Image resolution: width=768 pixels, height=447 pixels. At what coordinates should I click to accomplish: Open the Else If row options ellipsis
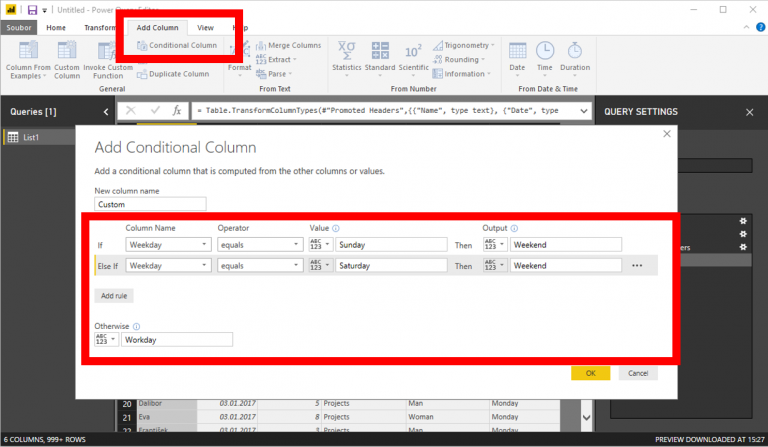coord(637,265)
